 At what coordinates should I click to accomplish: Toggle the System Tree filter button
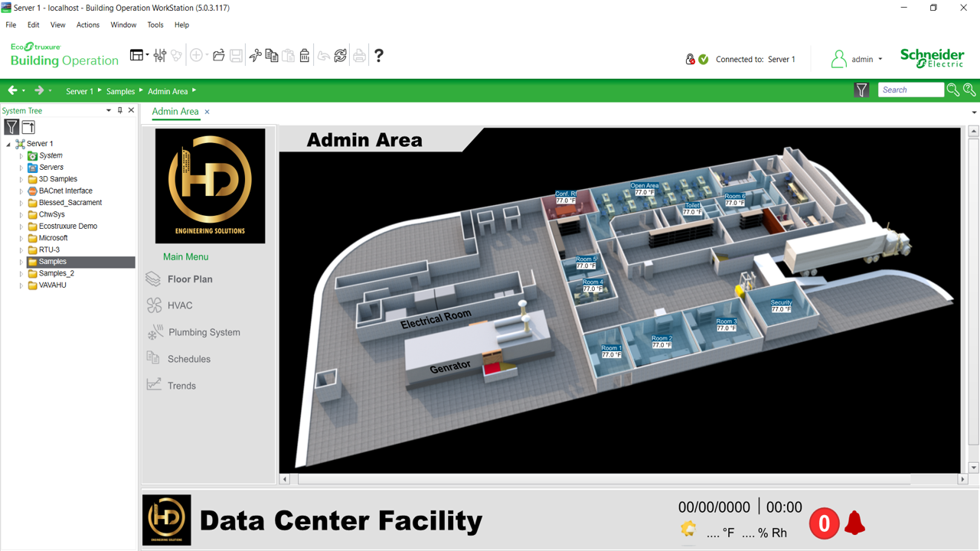tap(11, 127)
